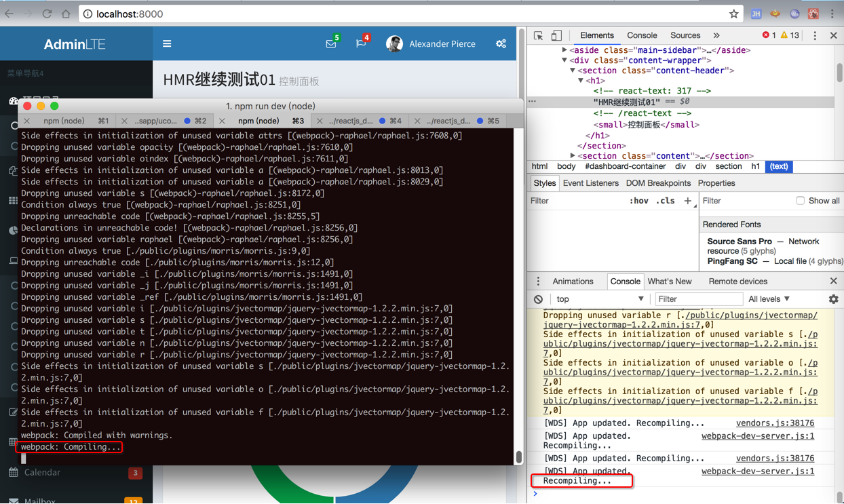
Task: Reload the localhost page
Action: (x=47, y=14)
